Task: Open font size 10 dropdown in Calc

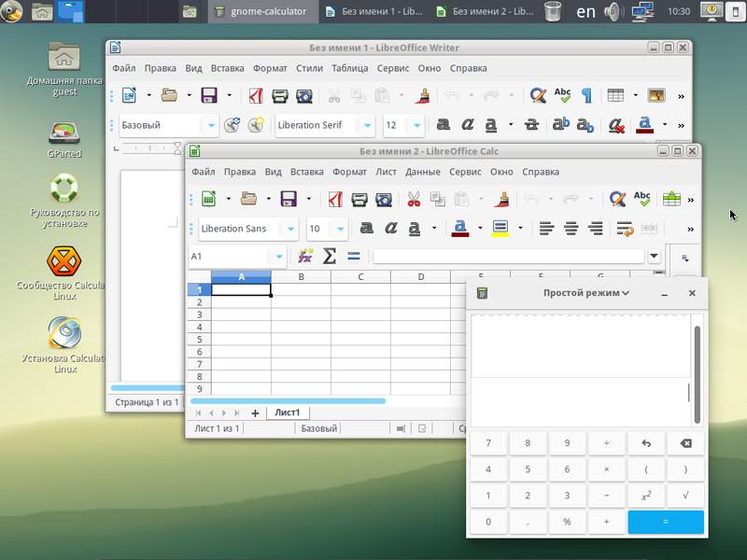Action: tap(340, 229)
